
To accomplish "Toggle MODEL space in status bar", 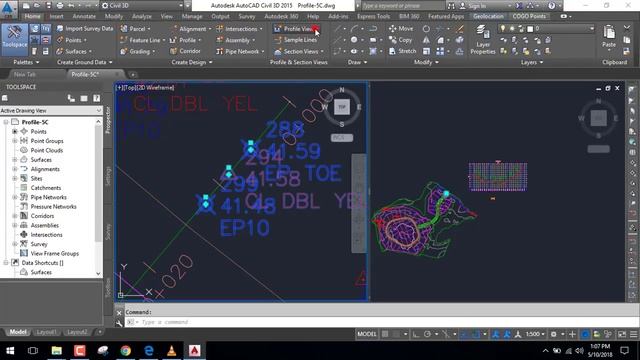I will [x=367, y=334].
